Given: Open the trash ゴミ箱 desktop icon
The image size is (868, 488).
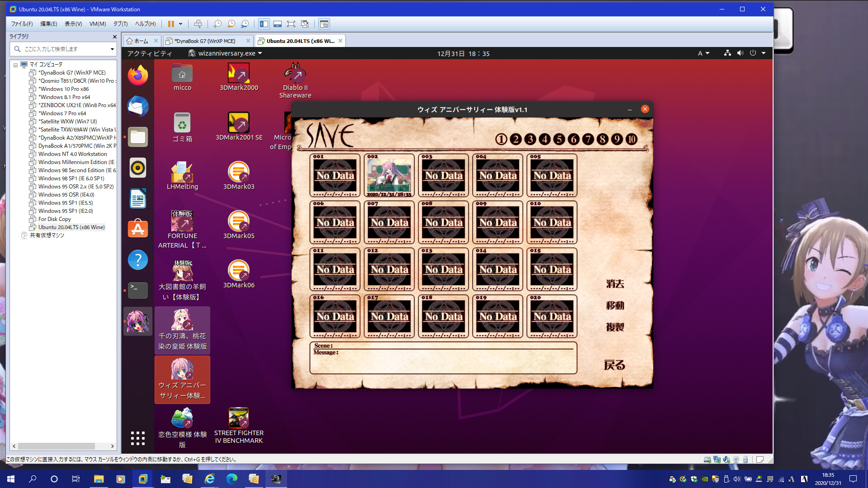Looking at the screenshot, I should pos(182,127).
